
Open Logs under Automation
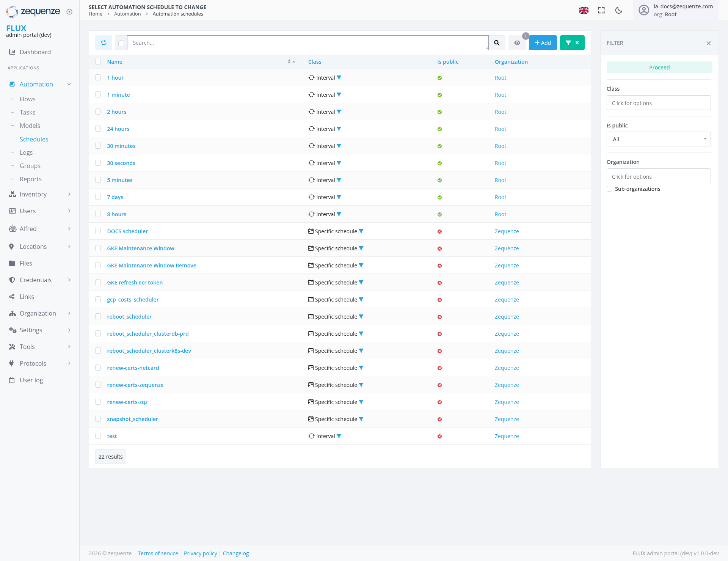pyautogui.click(x=26, y=152)
